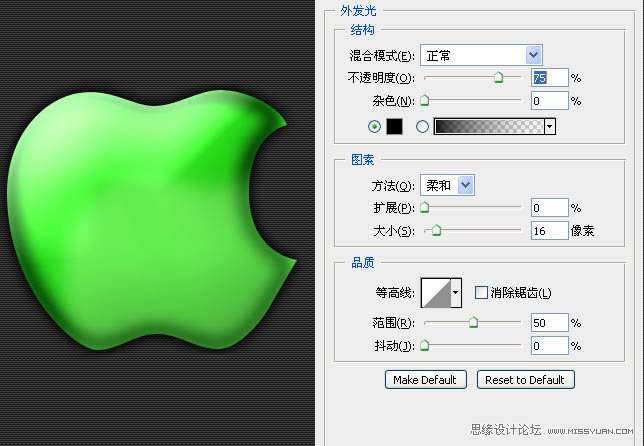Click the 抖动 jitter slider handle
The height and width of the screenshot is (446, 644).
click(x=425, y=345)
